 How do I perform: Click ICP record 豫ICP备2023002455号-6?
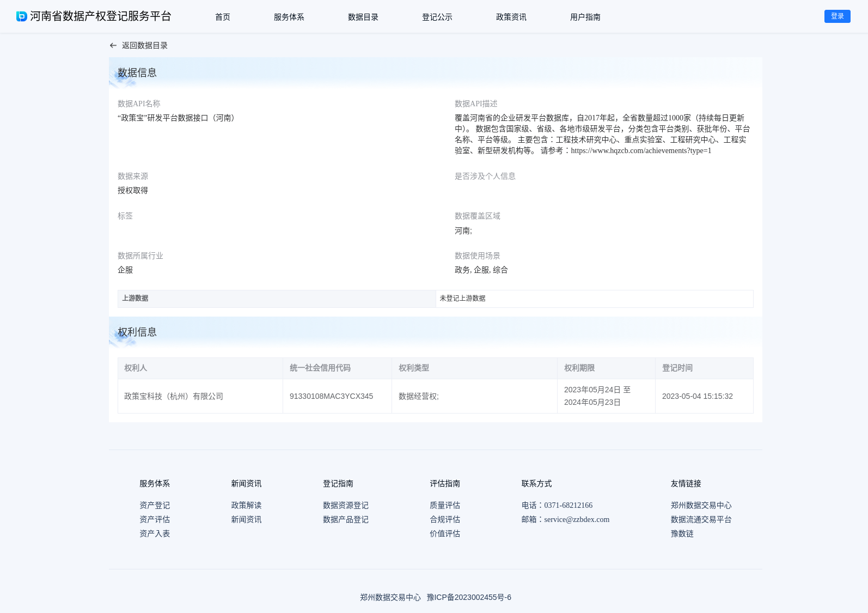(469, 598)
